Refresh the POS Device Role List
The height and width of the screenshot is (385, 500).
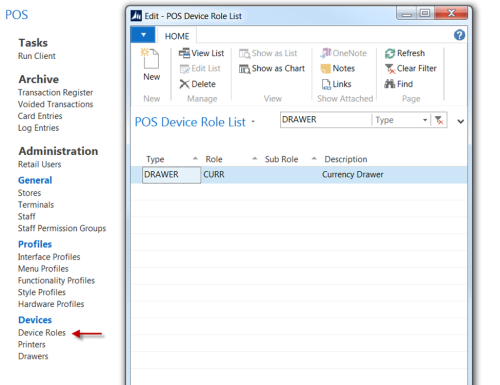[x=405, y=53]
